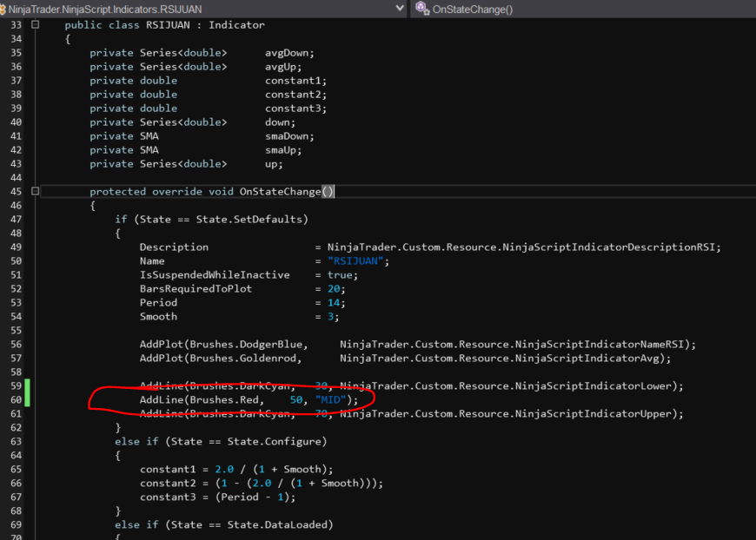Viewport: 756px width, 540px height.
Task: Click 'protected override void OnStateChange()' line
Action: [211, 192]
